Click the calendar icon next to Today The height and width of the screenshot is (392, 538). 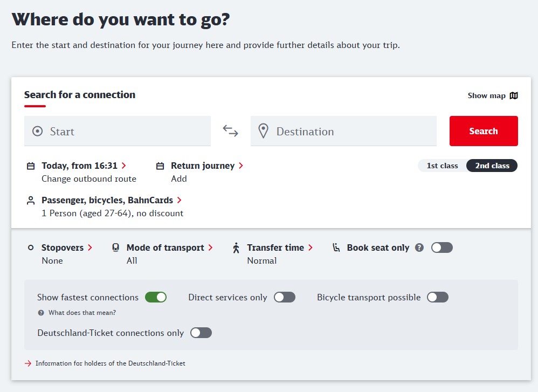[31, 166]
